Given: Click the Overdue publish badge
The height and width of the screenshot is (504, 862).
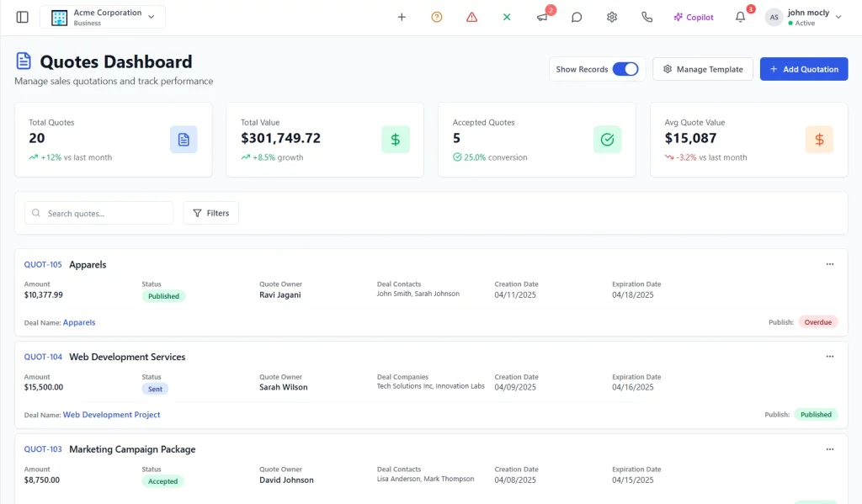Looking at the screenshot, I should click(817, 322).
